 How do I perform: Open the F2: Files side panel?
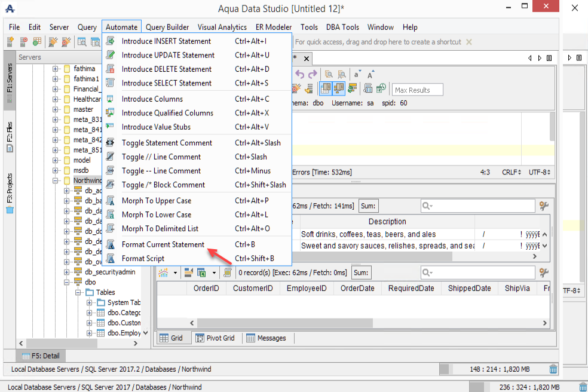coord(10,137)
